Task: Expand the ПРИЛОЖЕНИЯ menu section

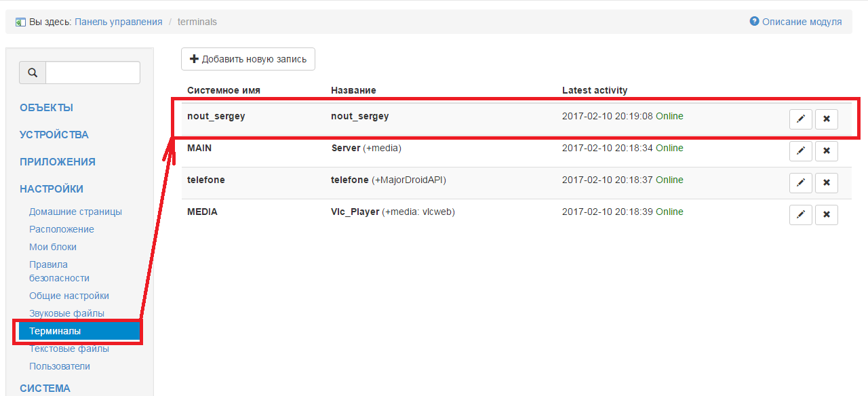Action: pos(58,162)
